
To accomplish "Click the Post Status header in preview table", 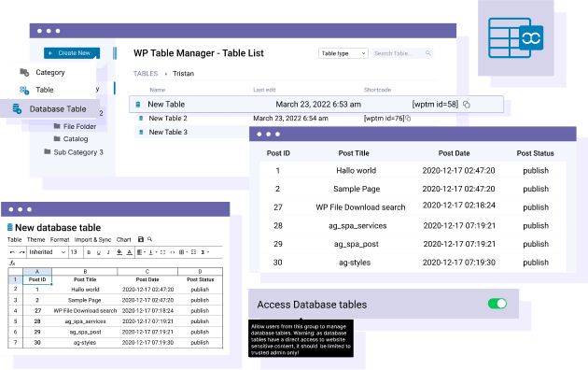I will coord(535,153).
